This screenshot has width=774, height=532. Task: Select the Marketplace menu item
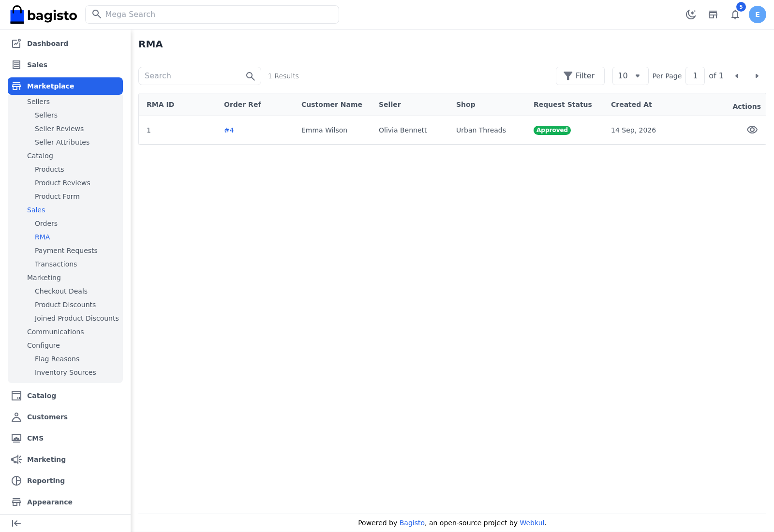(x=65, y=86)
